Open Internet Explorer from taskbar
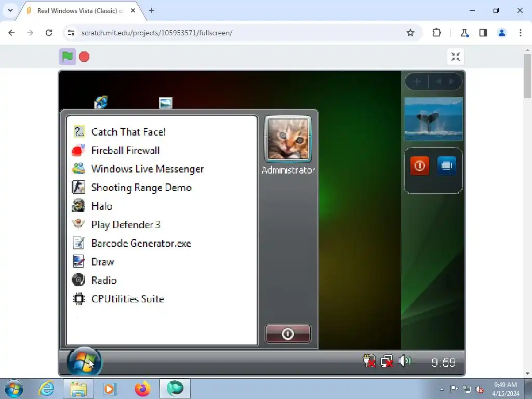 pyautogui.click(x=46, y=389)
